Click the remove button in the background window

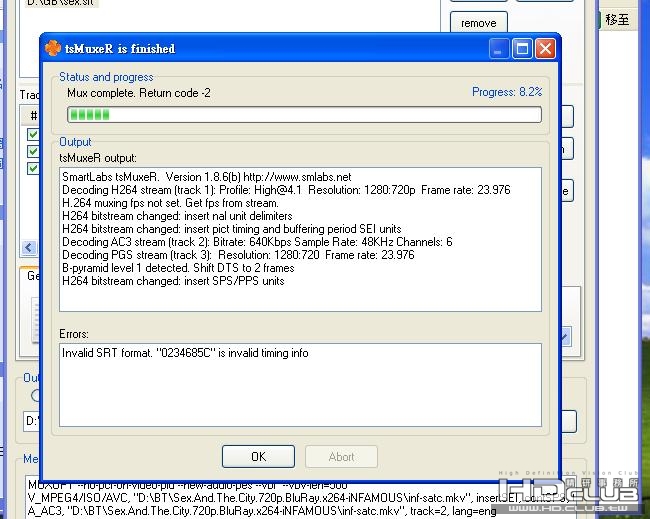(x=478, y=23)
